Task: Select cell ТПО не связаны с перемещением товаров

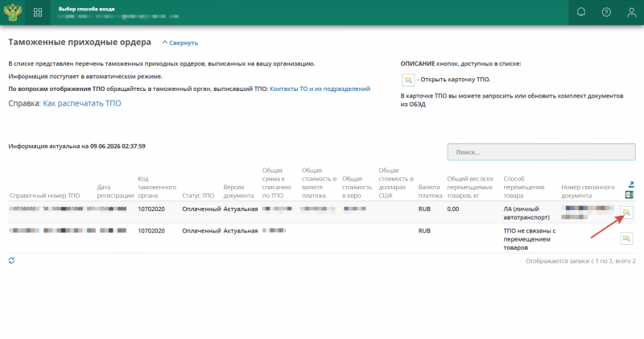Action: point(530,239)
